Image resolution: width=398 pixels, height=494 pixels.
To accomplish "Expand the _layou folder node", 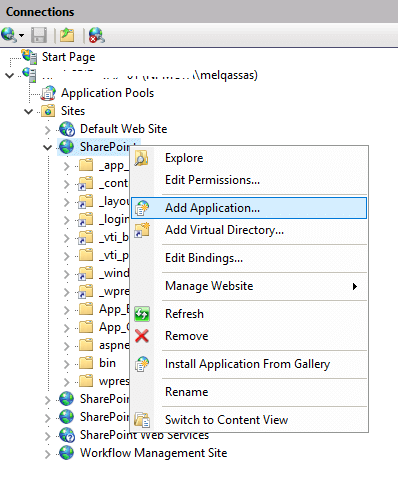I will click(x=67, y=202).
